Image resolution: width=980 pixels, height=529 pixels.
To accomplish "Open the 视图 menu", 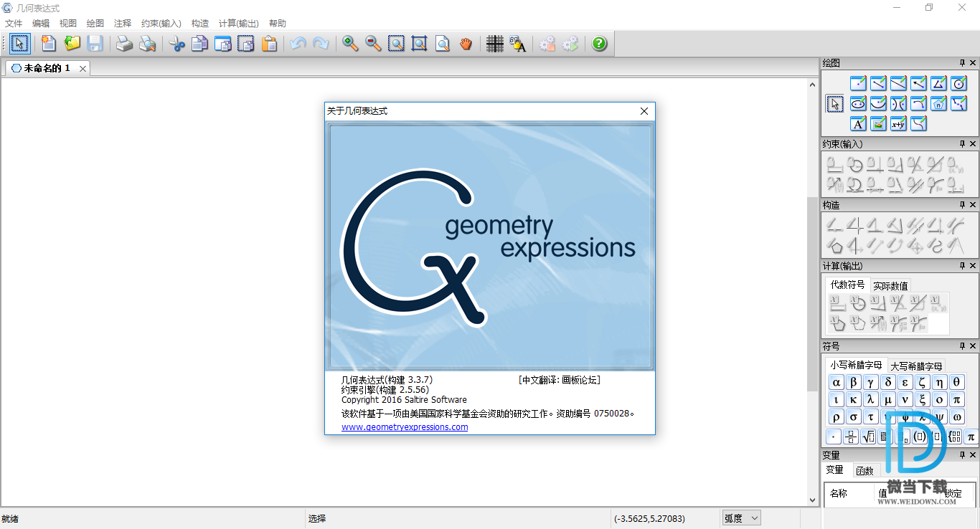I will [68, 24].
